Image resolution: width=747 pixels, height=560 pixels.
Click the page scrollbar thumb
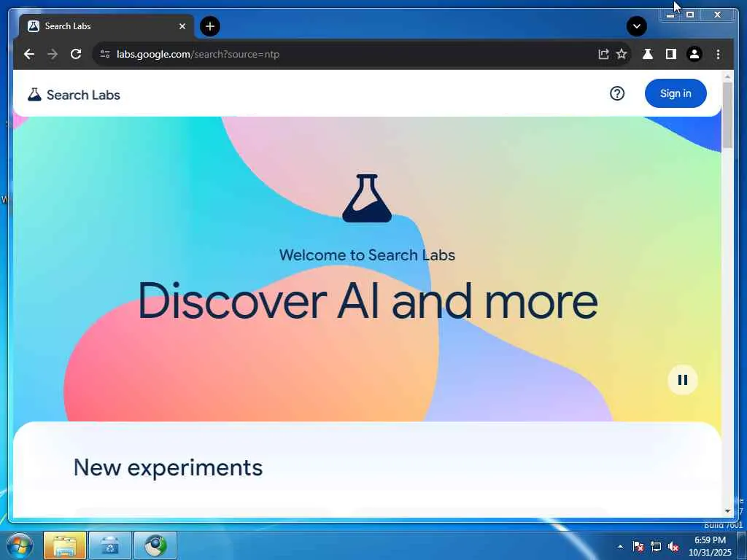pyautogui.click(x=727, y=115)
